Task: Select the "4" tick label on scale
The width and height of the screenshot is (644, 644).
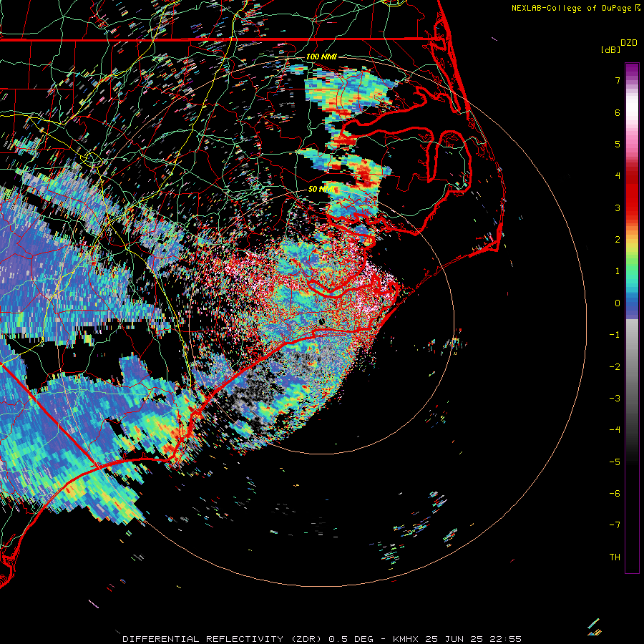Action: (618, 176)
